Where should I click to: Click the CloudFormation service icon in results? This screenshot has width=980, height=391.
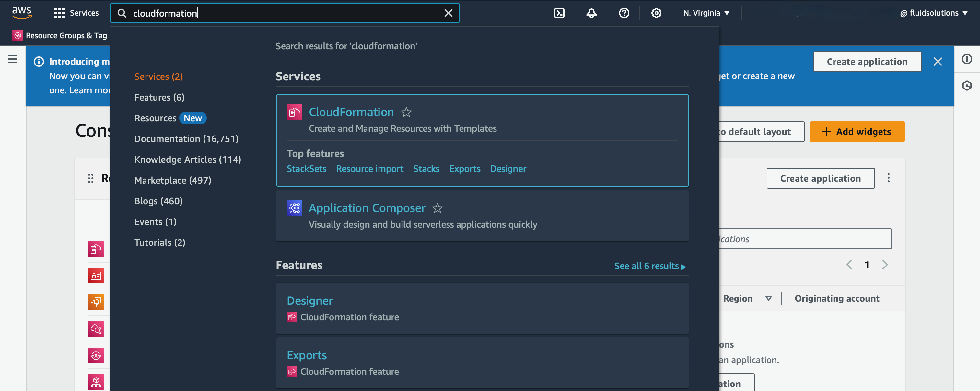(294, 112)
